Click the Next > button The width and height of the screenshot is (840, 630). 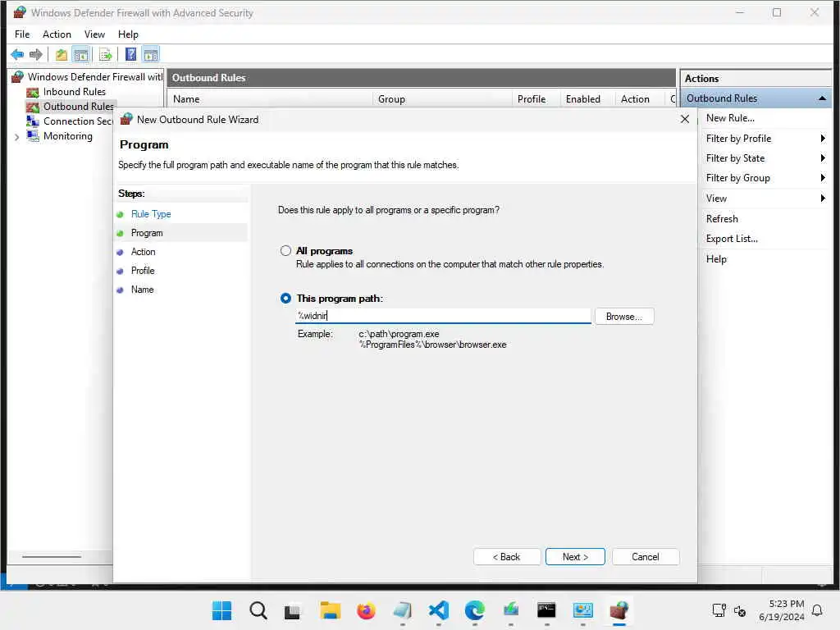point(575,557)
